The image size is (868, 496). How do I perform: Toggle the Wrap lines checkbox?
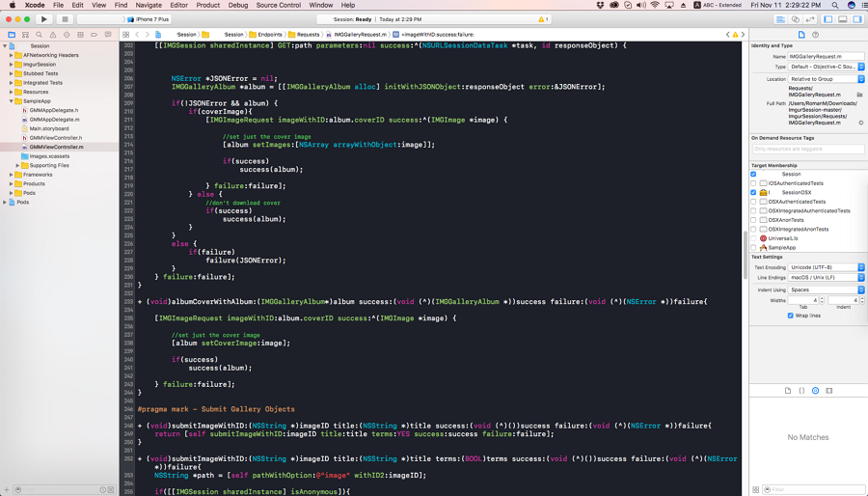791,316
